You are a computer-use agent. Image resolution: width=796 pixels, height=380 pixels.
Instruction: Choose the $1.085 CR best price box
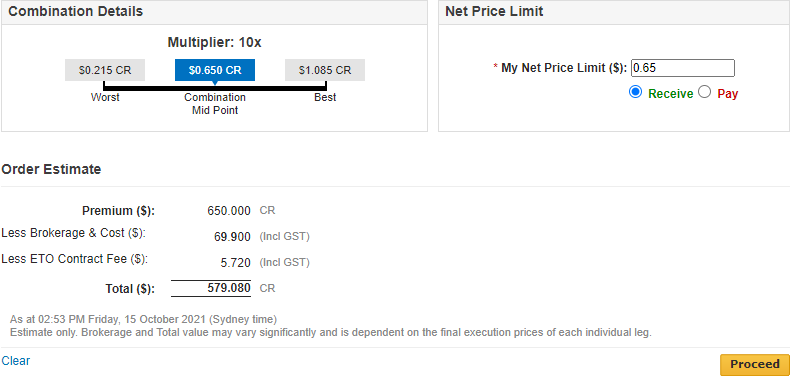325,70
